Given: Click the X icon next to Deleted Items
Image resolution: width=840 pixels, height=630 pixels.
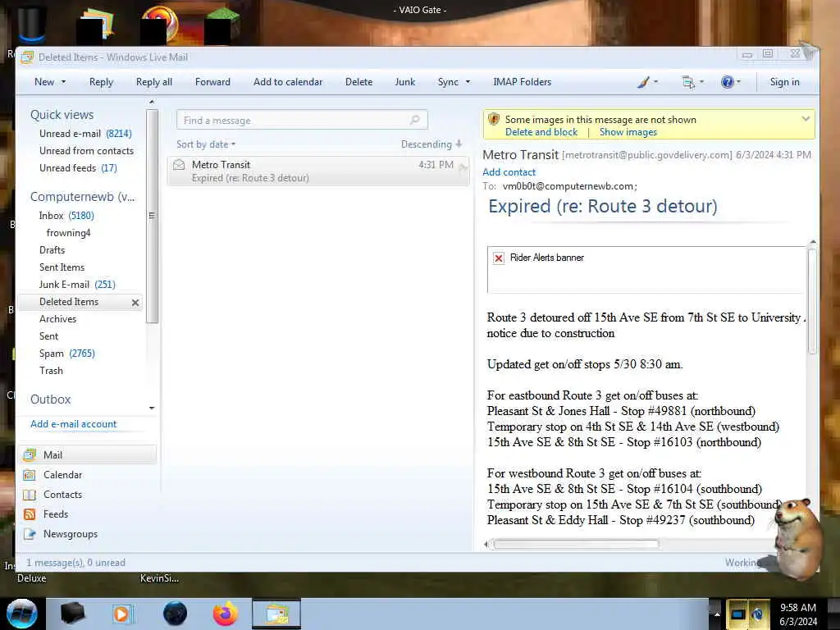Looking at the screenshot, I should click(x=135, y=303).
